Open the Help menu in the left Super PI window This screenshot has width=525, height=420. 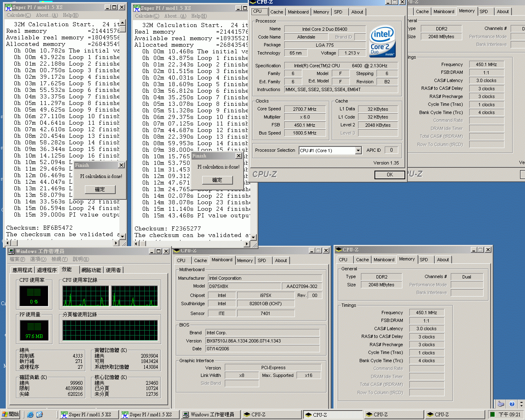point(71,15)
